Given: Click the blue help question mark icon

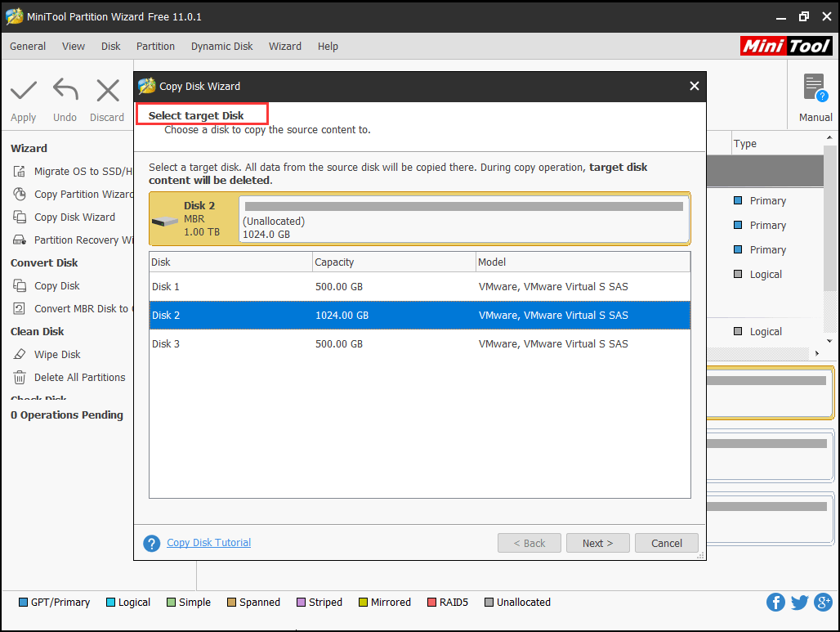Looking at the screenshot, I should coord(151,544).
